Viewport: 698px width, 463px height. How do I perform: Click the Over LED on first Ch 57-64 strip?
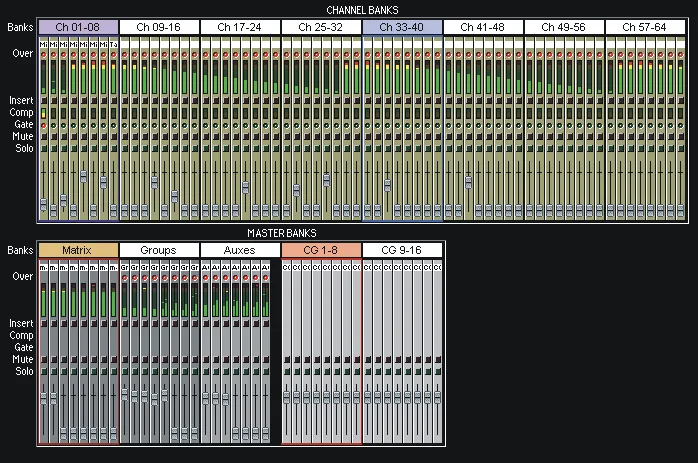[x=611, y=55]
